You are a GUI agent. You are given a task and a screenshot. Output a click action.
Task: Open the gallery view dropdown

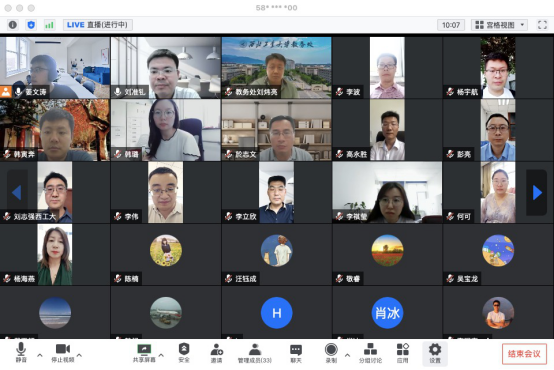tap(499, 25)
